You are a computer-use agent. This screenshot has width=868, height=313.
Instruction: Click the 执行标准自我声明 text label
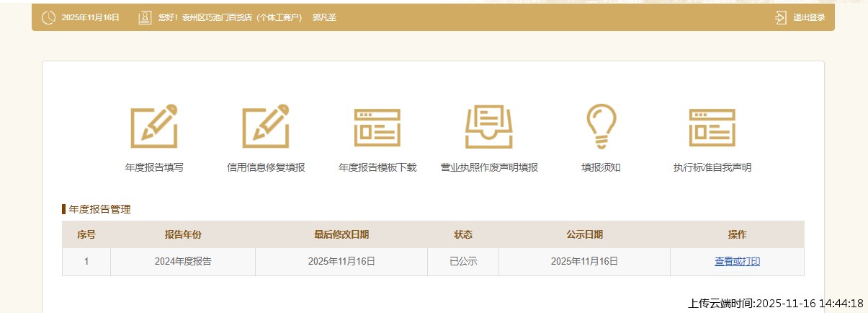(712, 167)
